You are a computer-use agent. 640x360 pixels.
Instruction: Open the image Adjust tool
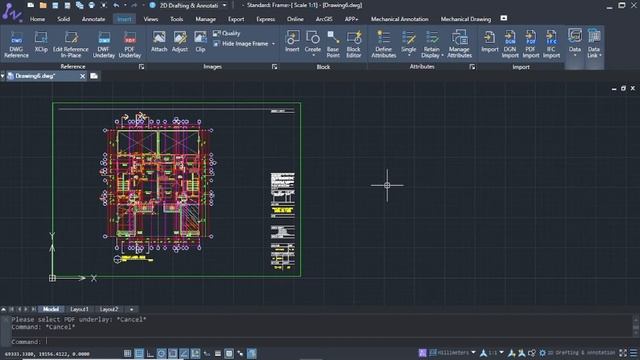pos(180,42)
